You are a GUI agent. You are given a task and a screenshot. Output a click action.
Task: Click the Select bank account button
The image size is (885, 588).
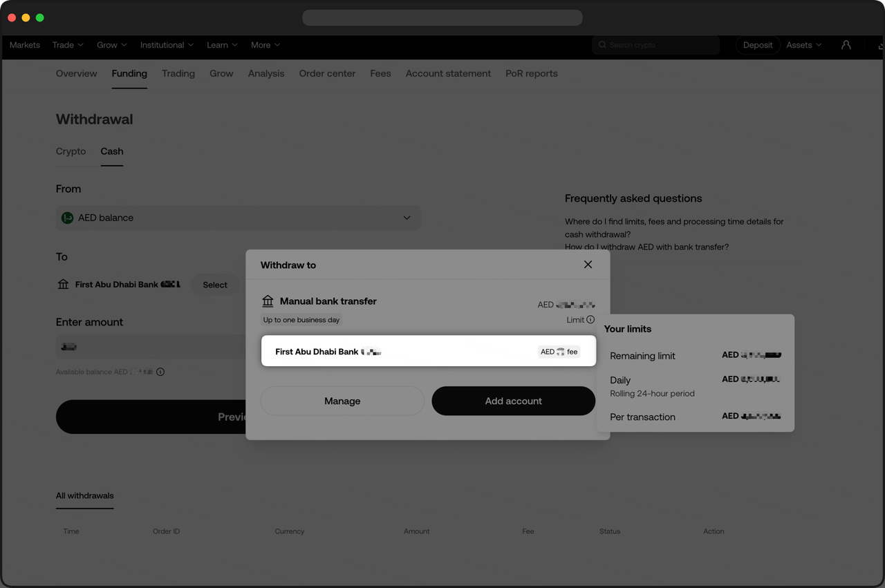pyautogui.click(x=215, y=285)
